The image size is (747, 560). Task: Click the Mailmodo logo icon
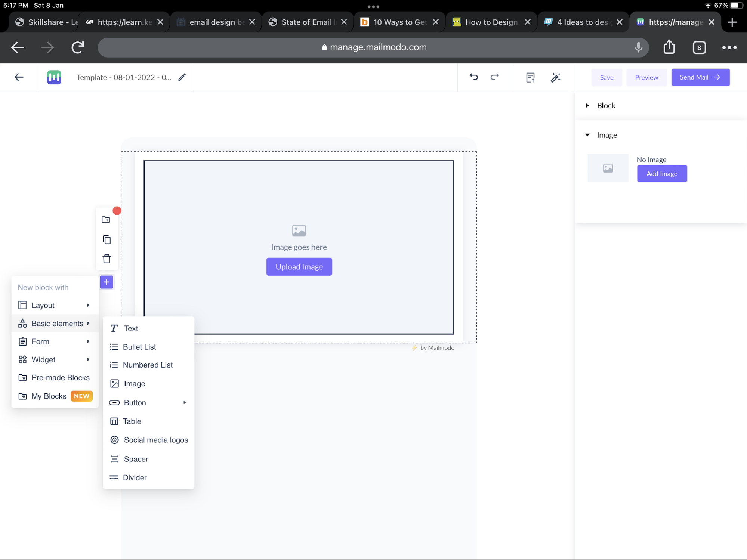54,77
